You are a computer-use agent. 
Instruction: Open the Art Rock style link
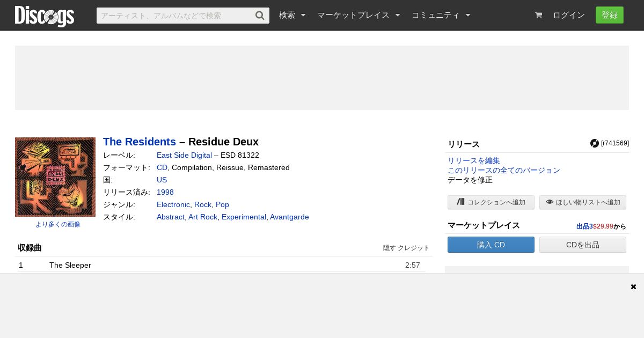click(203, 217)
